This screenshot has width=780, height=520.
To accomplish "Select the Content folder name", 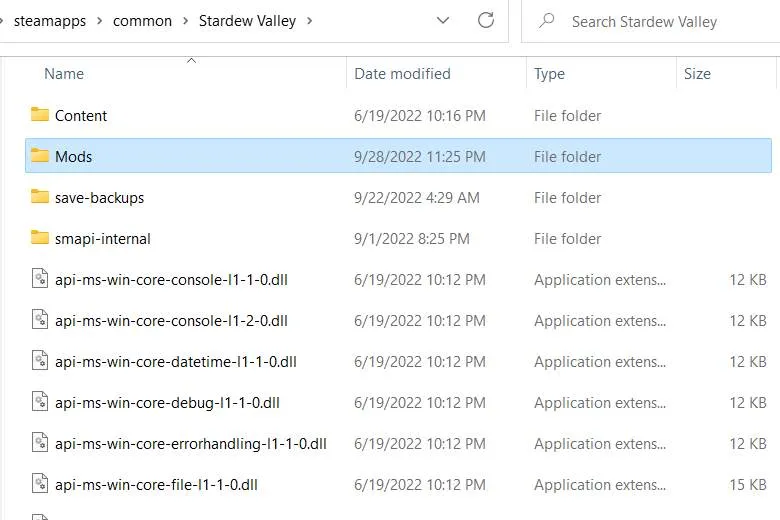I will pyautogui.click(x=81, y=115).
